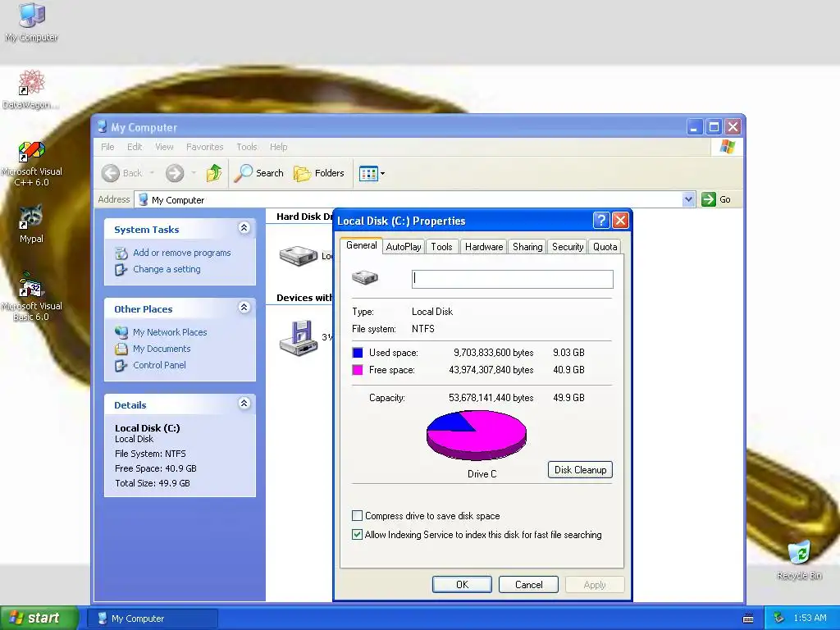Open the View menu
The image size is (840, 630).
pos(164,147)
